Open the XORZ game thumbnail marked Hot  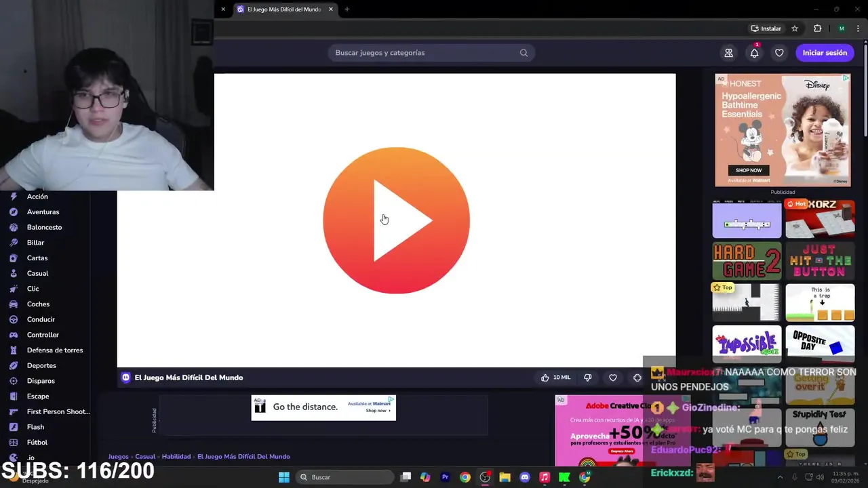coord(820,218)
